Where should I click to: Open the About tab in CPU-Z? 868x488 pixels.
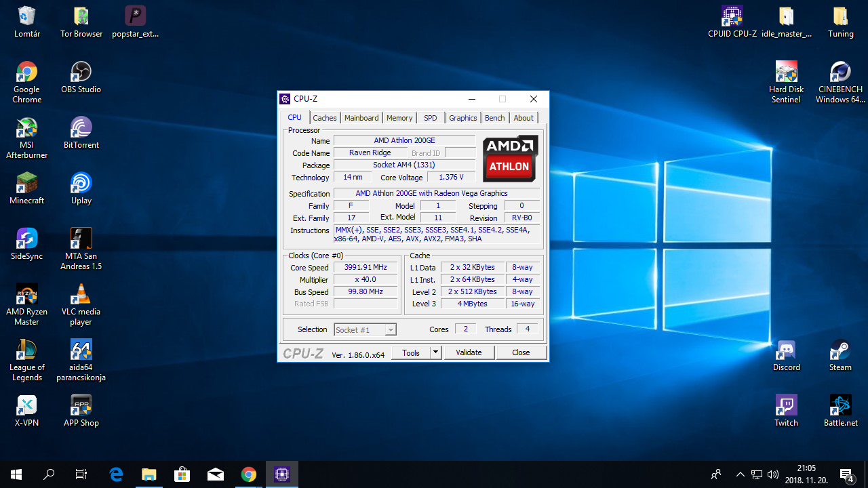tap(524, 118)
